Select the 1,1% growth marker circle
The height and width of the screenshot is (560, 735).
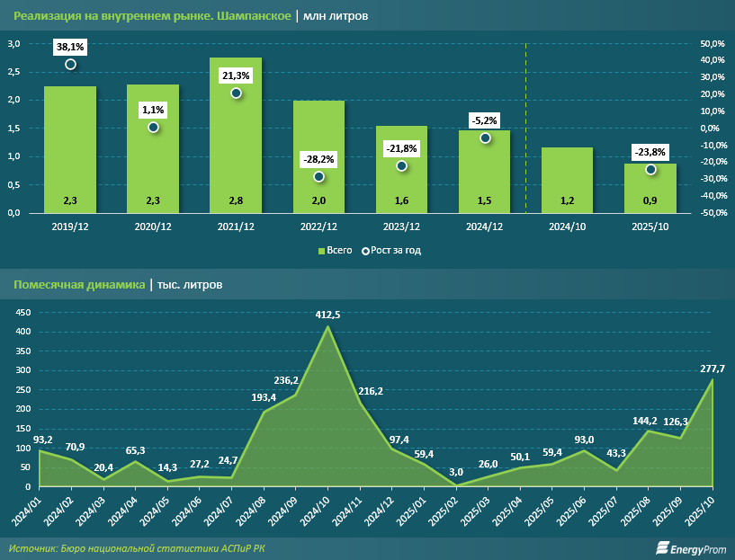pos(153,128)
